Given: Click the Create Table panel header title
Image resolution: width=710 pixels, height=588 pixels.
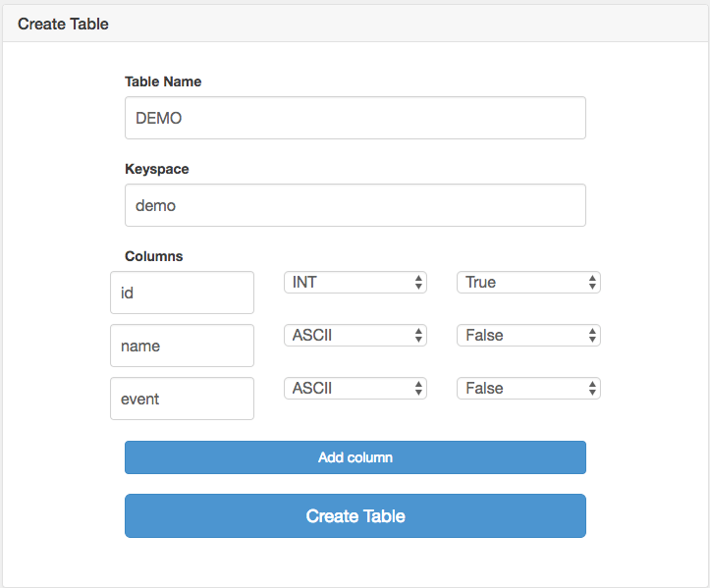Looking at the screenshot, I should 63,23.
